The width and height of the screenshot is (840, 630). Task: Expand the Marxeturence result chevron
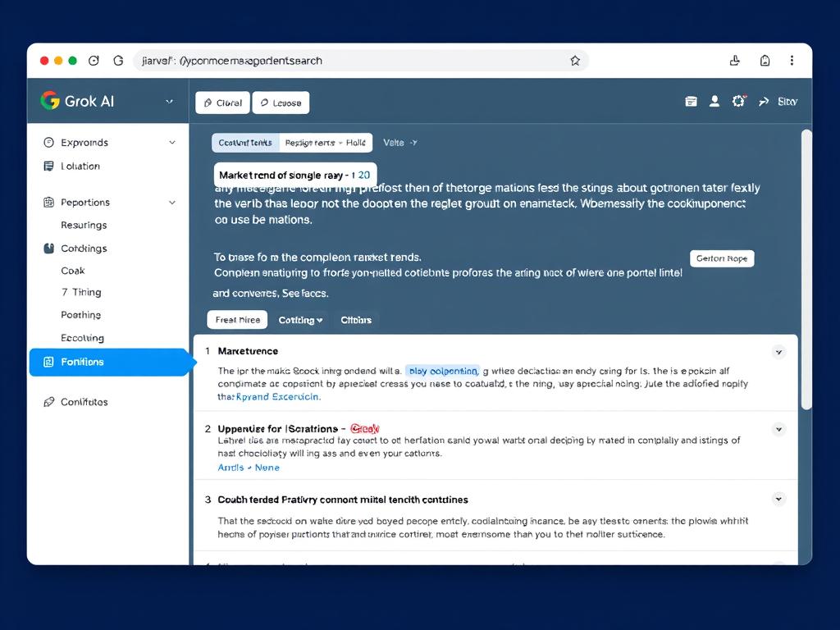779,352
